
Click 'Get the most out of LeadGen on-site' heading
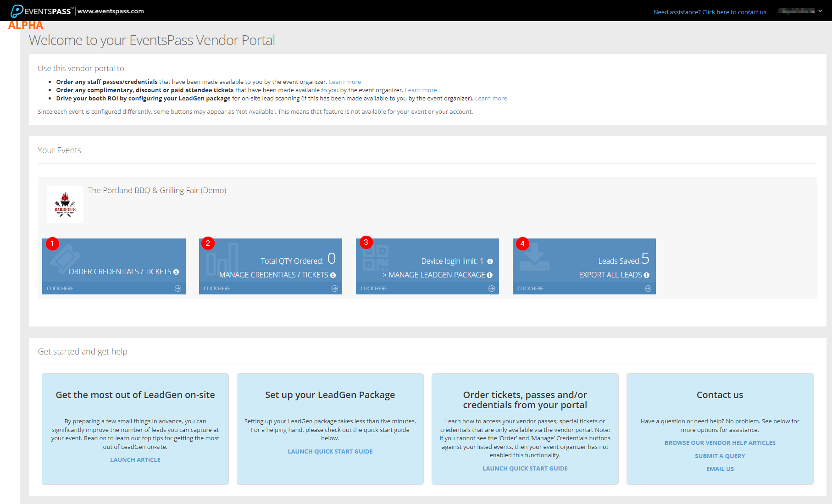click(135, 395)
